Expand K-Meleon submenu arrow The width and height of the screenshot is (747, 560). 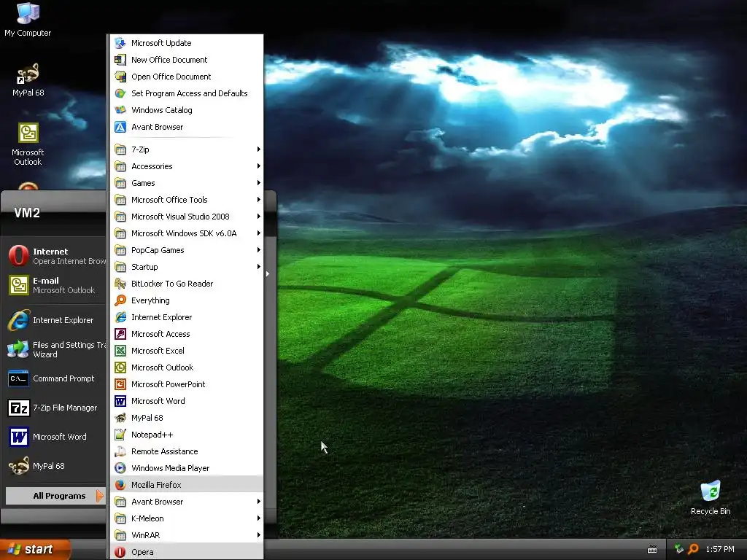point(259,518)
